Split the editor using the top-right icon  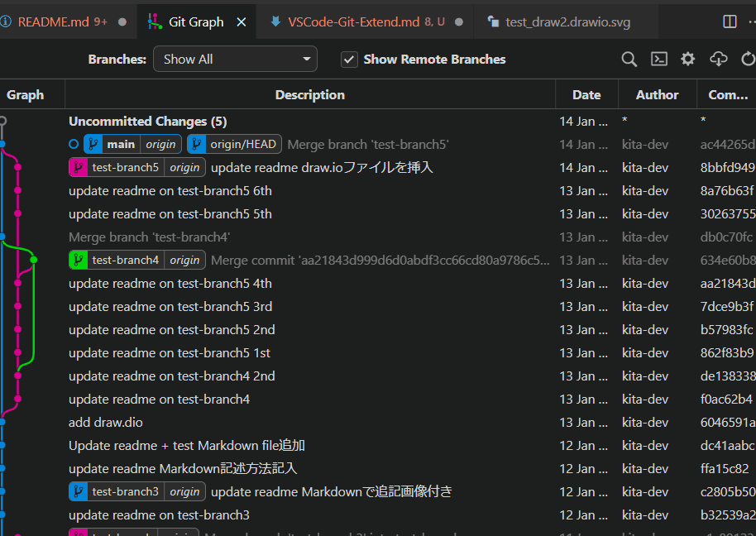pyautogui.click(x=730, y=22)
